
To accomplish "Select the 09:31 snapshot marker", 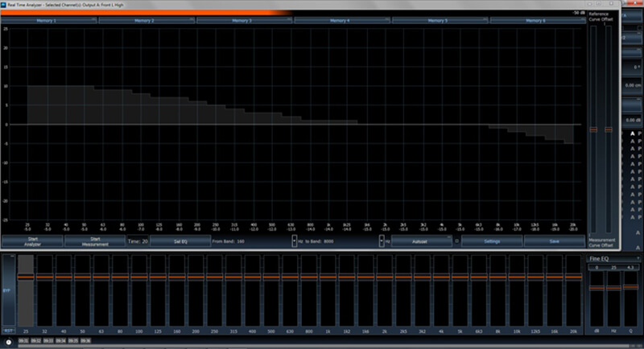I will tap(23, 341).
